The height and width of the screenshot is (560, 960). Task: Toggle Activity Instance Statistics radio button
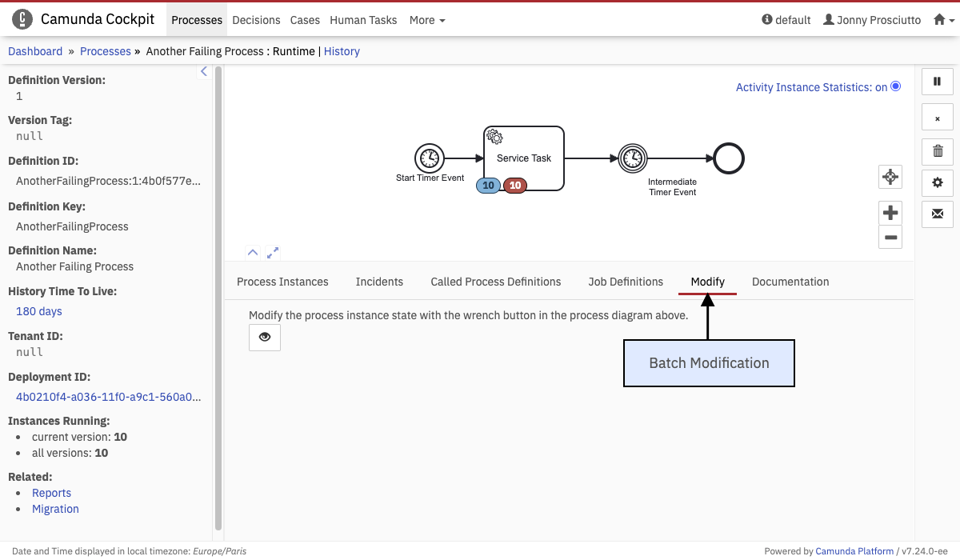[895, 86]
